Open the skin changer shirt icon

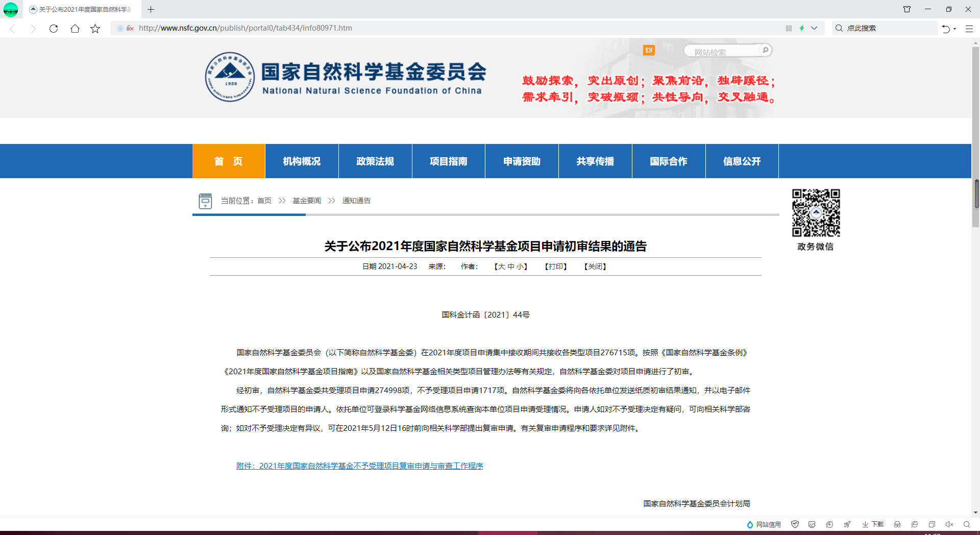point(907,9)
